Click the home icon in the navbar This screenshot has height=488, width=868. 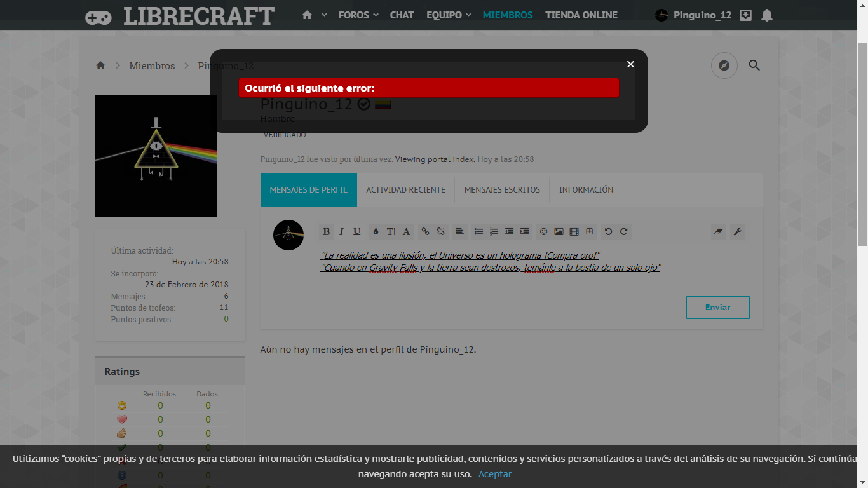[307, 15]
